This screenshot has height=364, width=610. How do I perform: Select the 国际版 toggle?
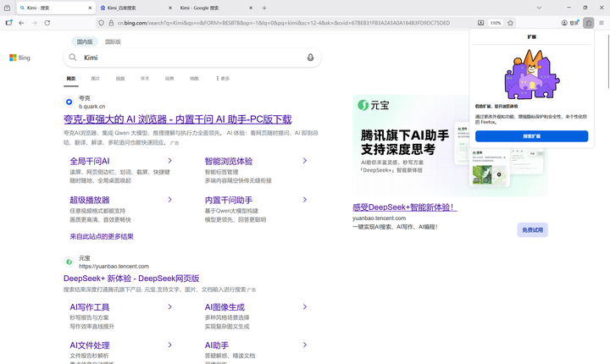[113, 41]
